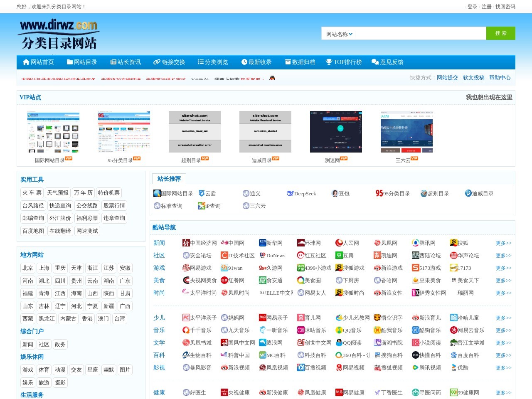The width and height of the screenshot is (532, 399).
Task: Open the 网站名称 search type dropdown
Action: point(339,34)
